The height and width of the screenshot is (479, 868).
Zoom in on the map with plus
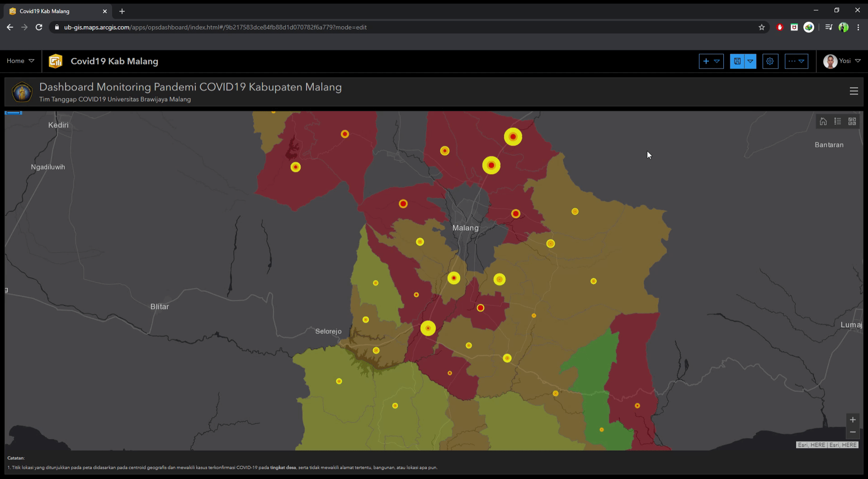pos(853,420)
